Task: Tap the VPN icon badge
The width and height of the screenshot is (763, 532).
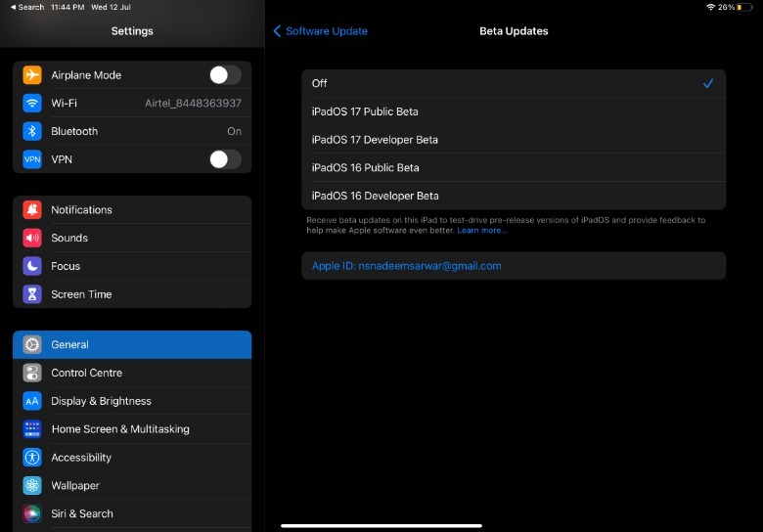Action: coord(32,159)
